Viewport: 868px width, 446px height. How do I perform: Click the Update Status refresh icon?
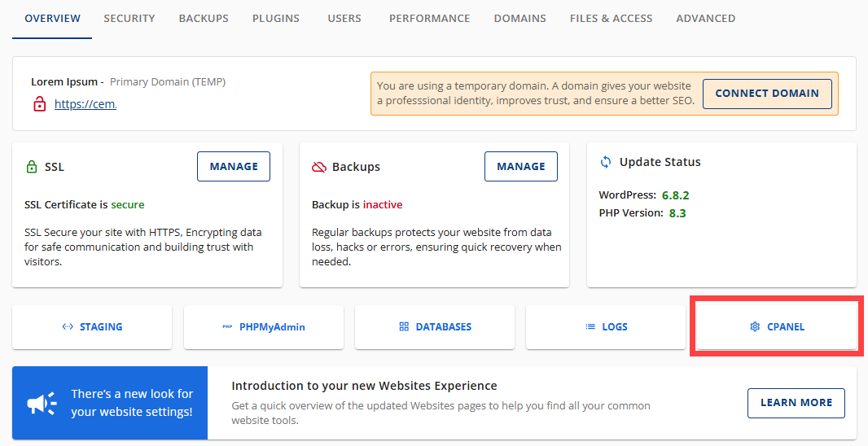(x=606, y=162)
